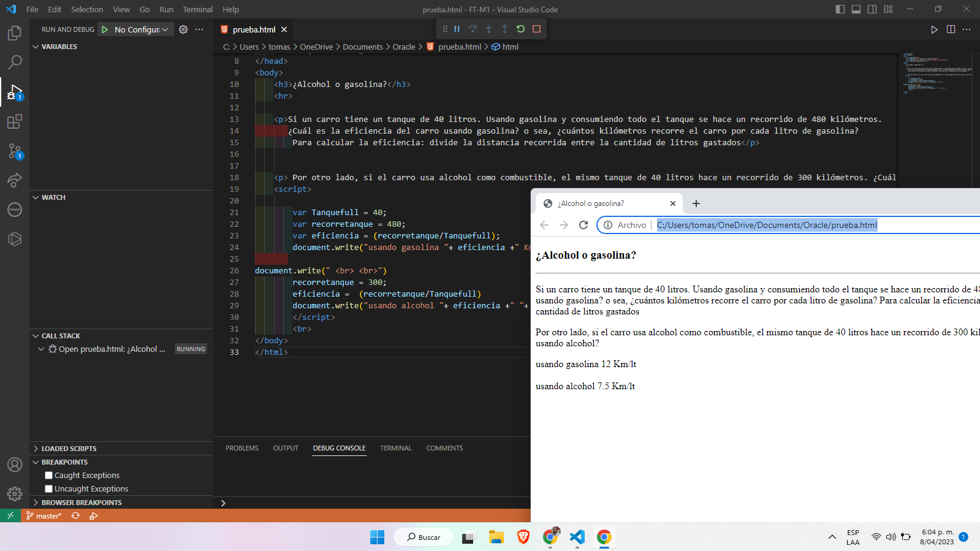Screen dimensions: 980x551
Task: Open the Search view in activity bar
Action: click(x=15, y=63)
